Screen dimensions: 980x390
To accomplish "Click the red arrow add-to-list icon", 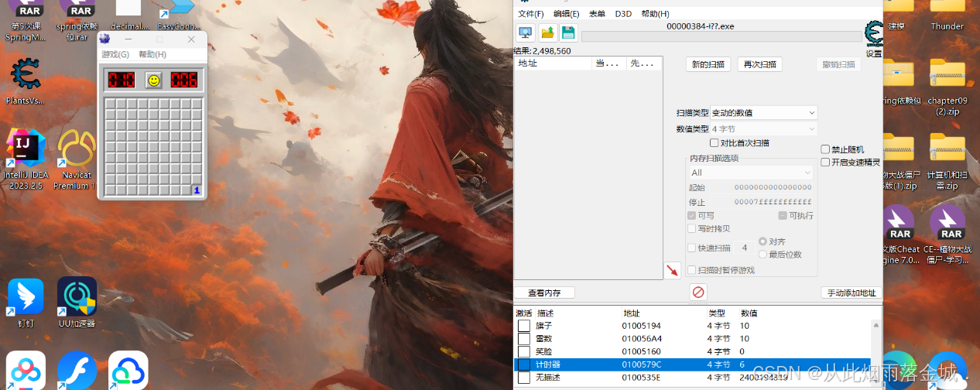I will point(672,270).
